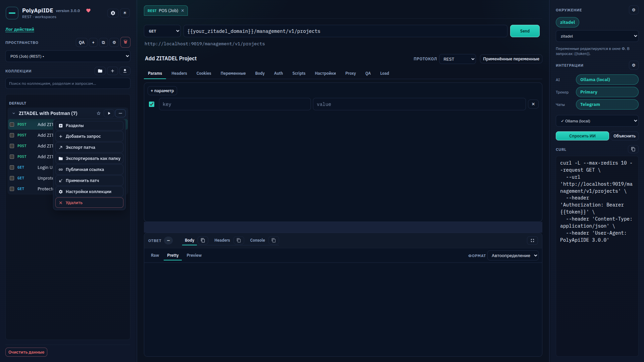Uncheck the enabled param checkbox
644x362 pixels.
coord(152,104)
